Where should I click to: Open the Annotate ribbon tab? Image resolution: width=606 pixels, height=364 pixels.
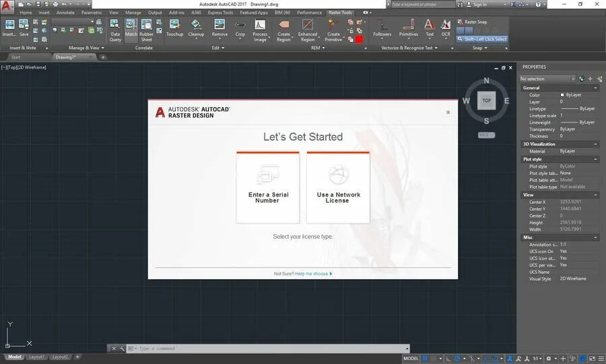tap(65, 13)
